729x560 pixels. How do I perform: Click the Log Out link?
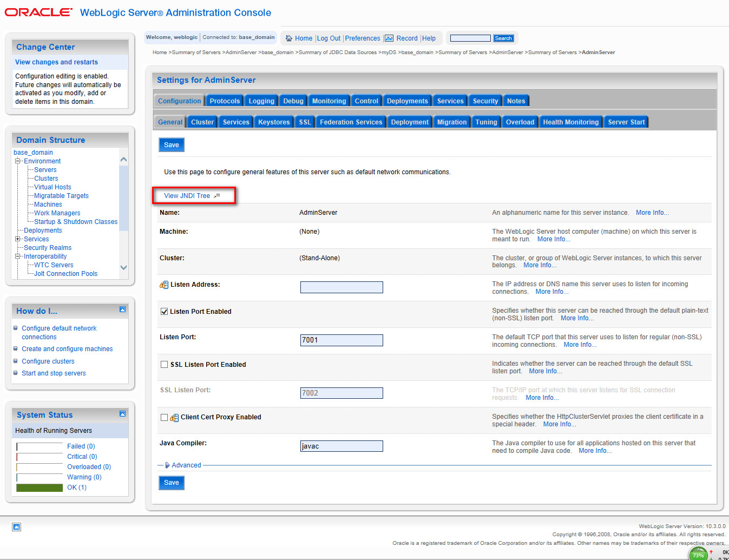pos(329,38)
